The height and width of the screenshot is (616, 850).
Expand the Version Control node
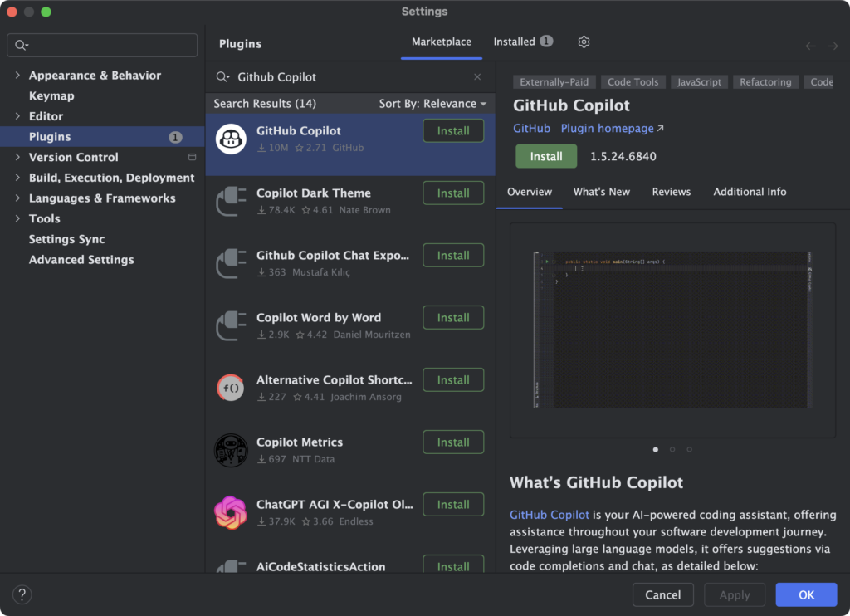pos(18,157)
